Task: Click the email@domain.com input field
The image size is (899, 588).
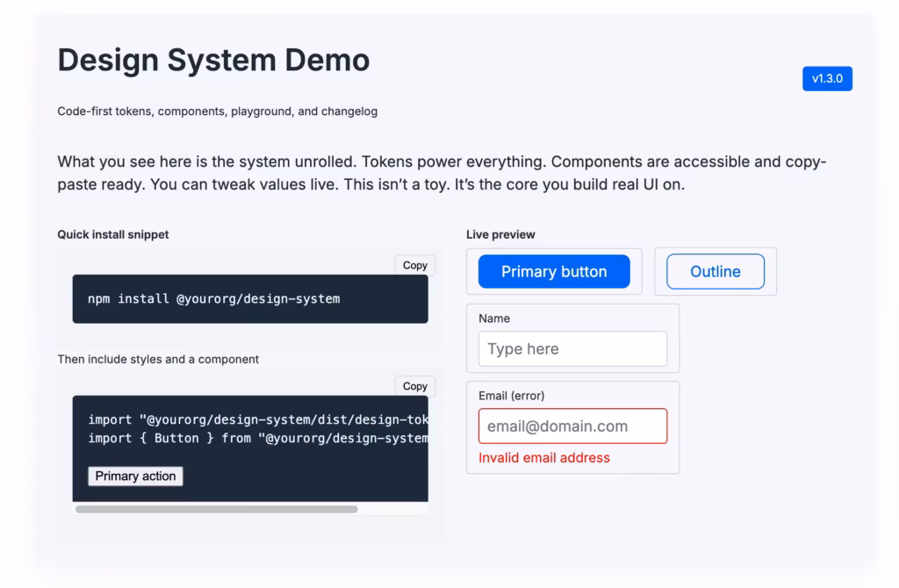Action: click(x=572, y=426)
